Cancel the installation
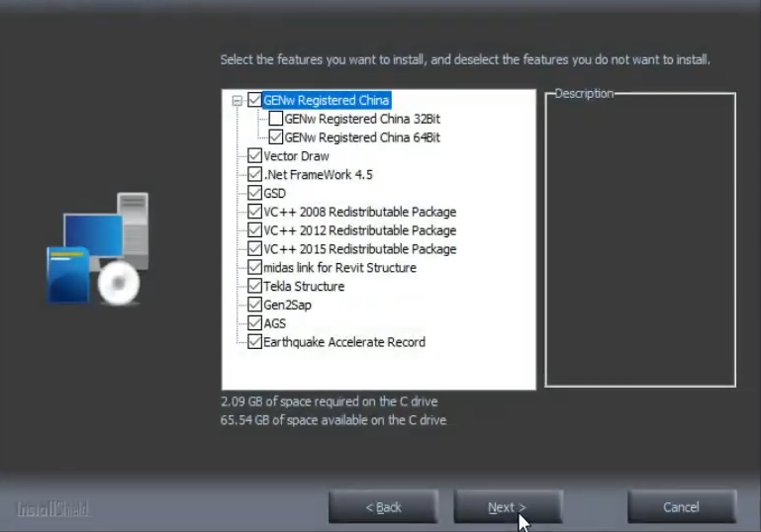This screenshot has width=761, height=532. (682, 506)
